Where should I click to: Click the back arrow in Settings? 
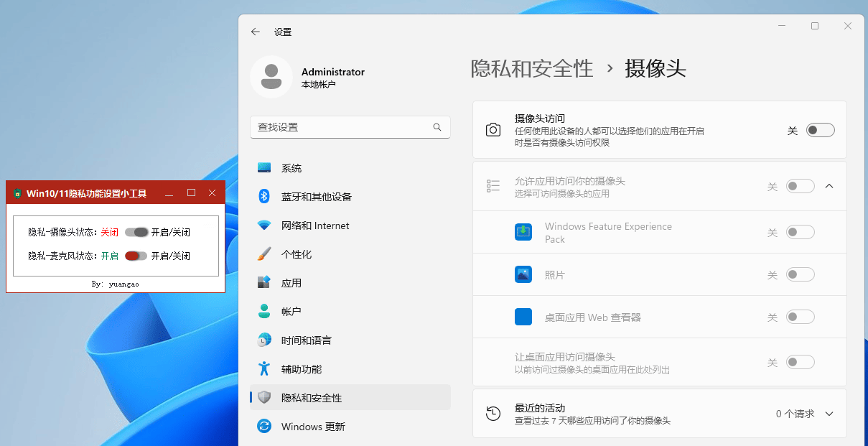(256, 32)
